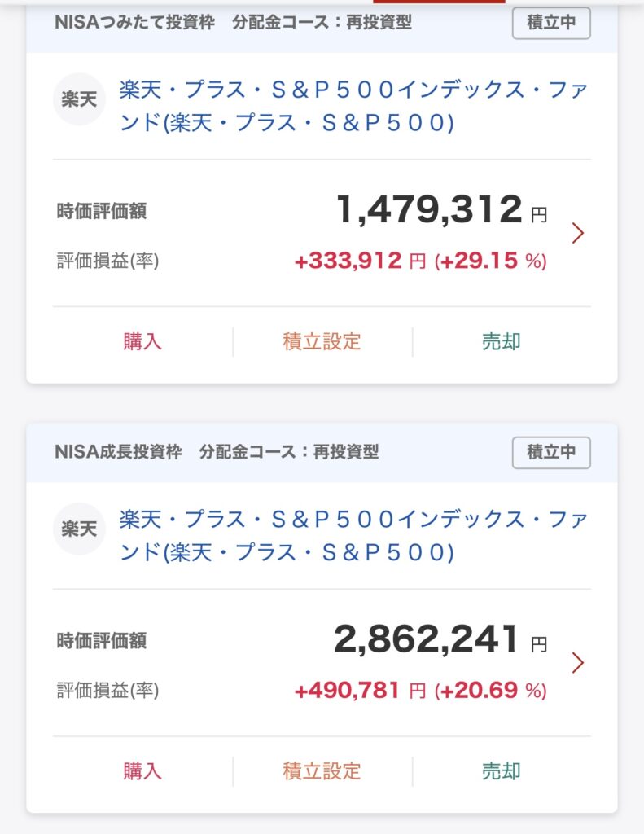Tap the 楽天 logo in the NISA成長投資枠 card
Screen dimensions: 644x834
pos(79,529)
